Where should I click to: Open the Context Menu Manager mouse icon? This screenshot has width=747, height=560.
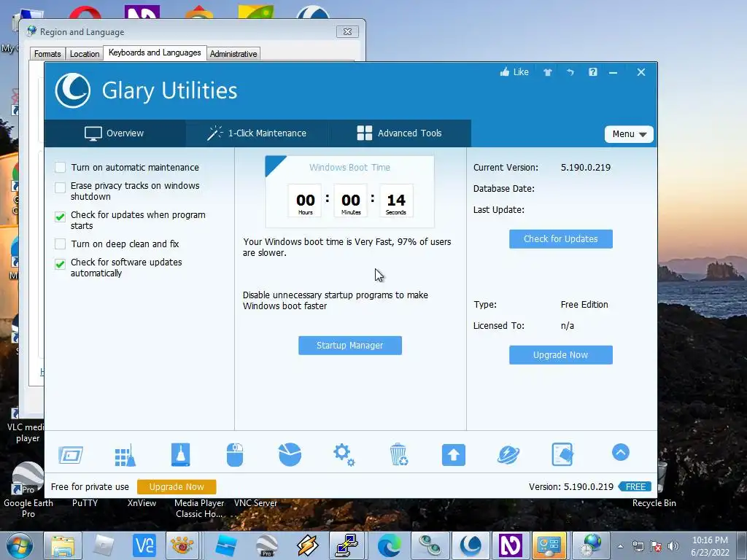(x=235, y=455)
